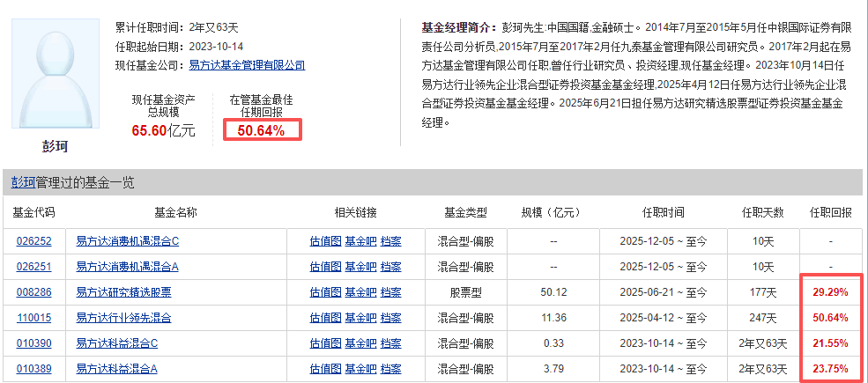This screenshot has width=868, height=383.
Task: Click the 0.33 fund size cell
Action: [x=553, y=343]
